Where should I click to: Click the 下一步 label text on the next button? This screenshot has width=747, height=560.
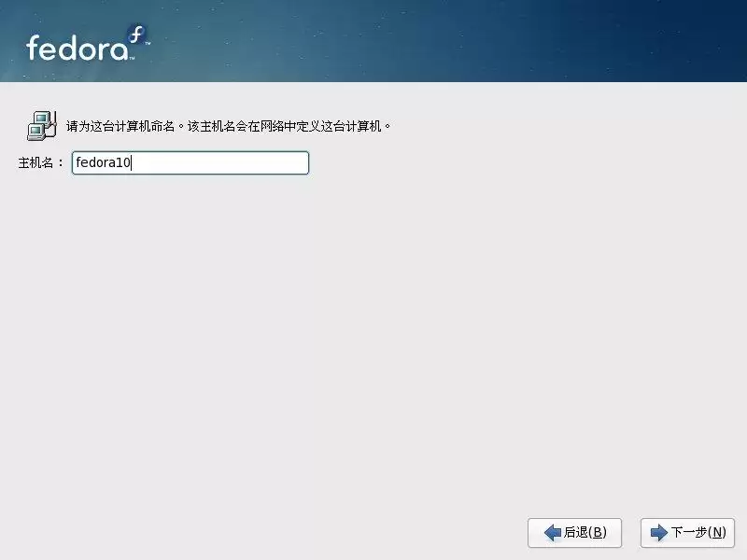tap(698, 533)
